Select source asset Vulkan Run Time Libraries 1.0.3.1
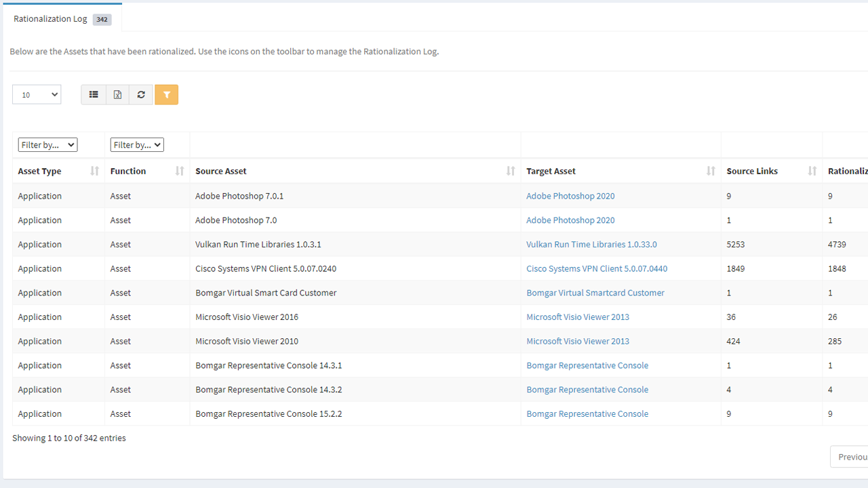This screenshot has width=868, height=488. click(x=258, y=245)
